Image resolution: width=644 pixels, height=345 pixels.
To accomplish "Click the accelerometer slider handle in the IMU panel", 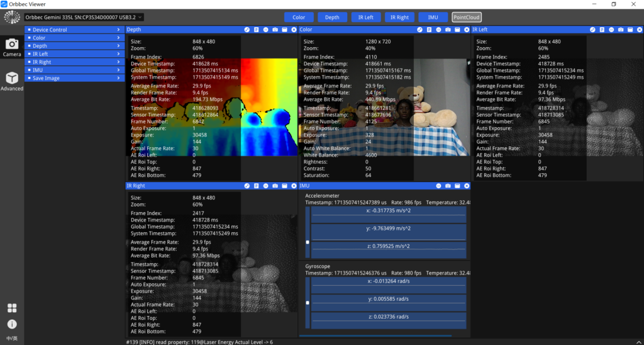I will point(308,242).
